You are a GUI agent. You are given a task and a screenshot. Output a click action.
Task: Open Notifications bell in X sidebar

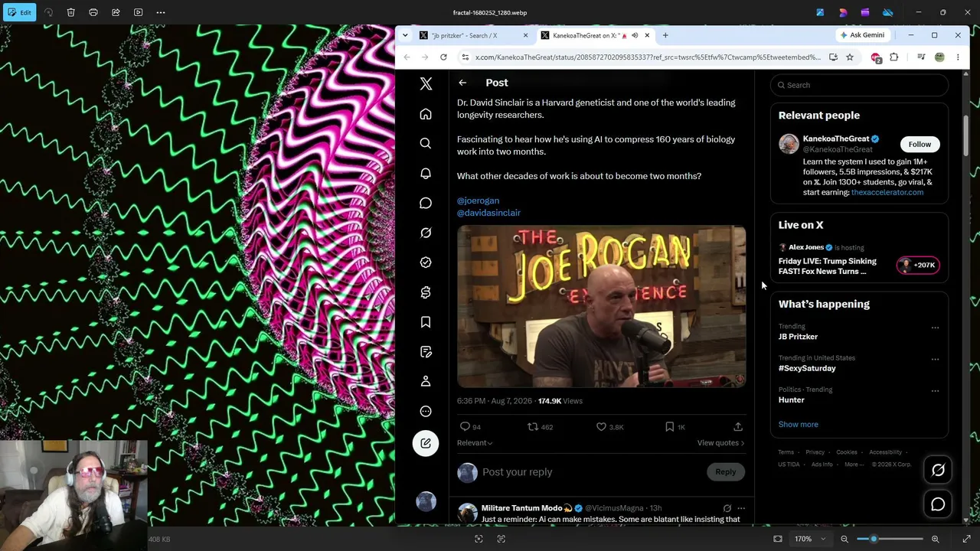click(426, 174)
